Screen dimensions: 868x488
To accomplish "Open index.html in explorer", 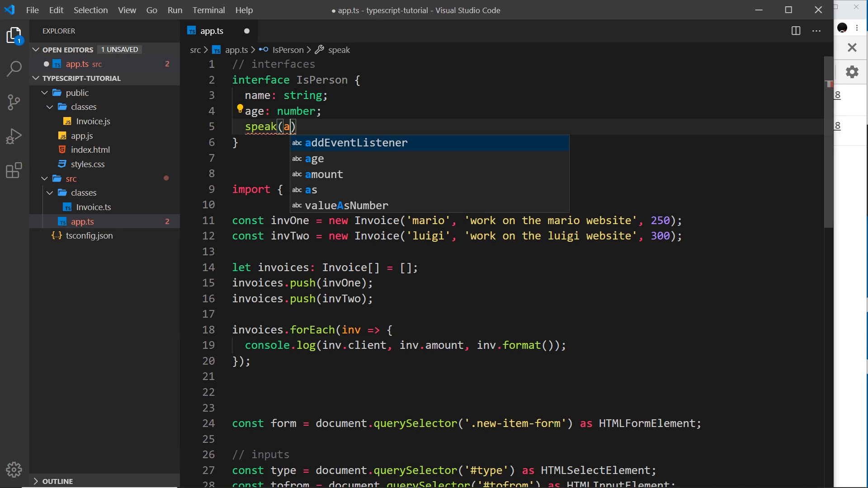I will click(105, 150).
